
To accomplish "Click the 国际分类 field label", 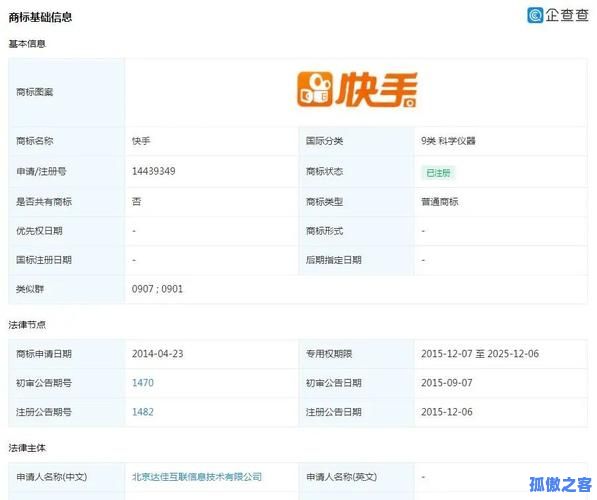I will coord(324,141).
